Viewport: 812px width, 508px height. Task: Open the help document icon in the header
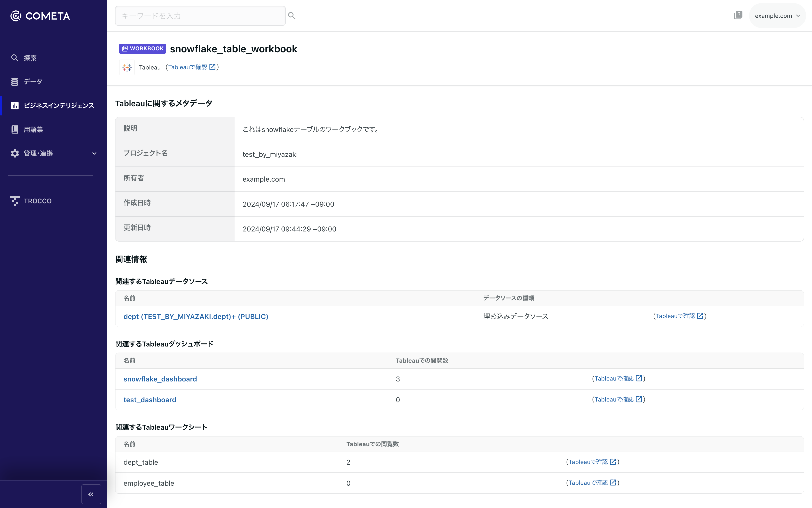click(738, 15)
